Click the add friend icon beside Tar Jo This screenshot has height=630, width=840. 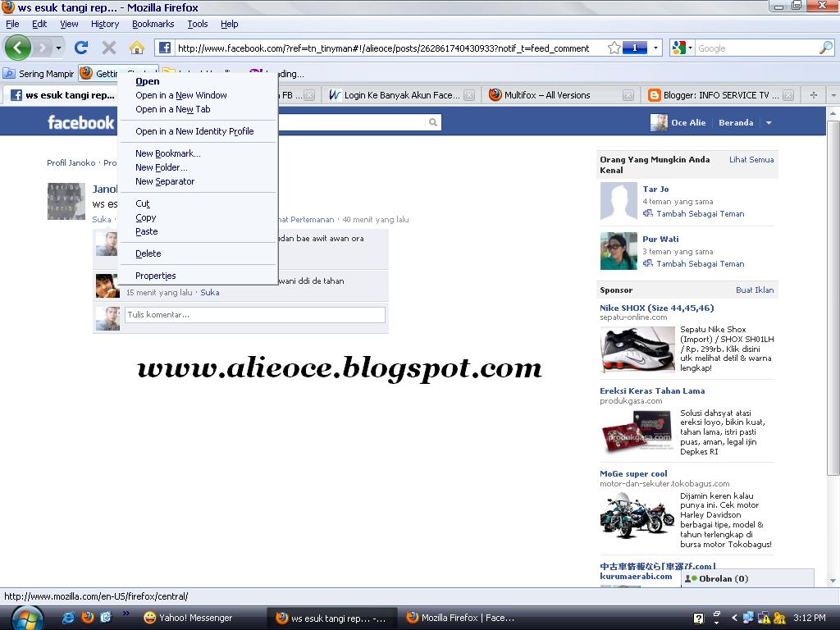click(648, 214)
